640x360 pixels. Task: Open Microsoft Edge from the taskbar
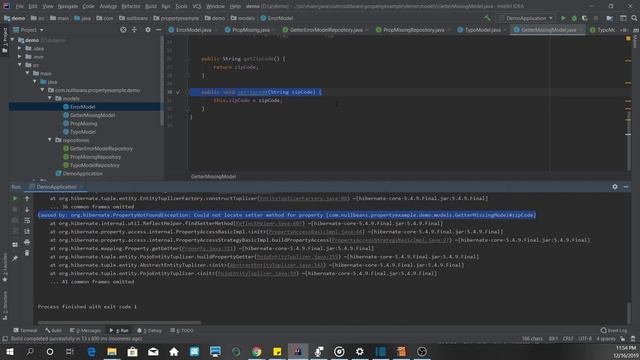coord(91,351)
